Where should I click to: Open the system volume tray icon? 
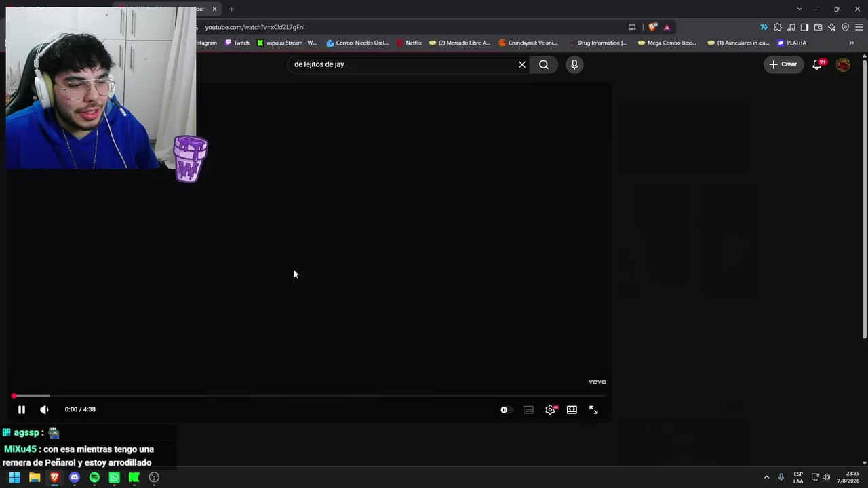pyautogui.click(x=826, y=477)
